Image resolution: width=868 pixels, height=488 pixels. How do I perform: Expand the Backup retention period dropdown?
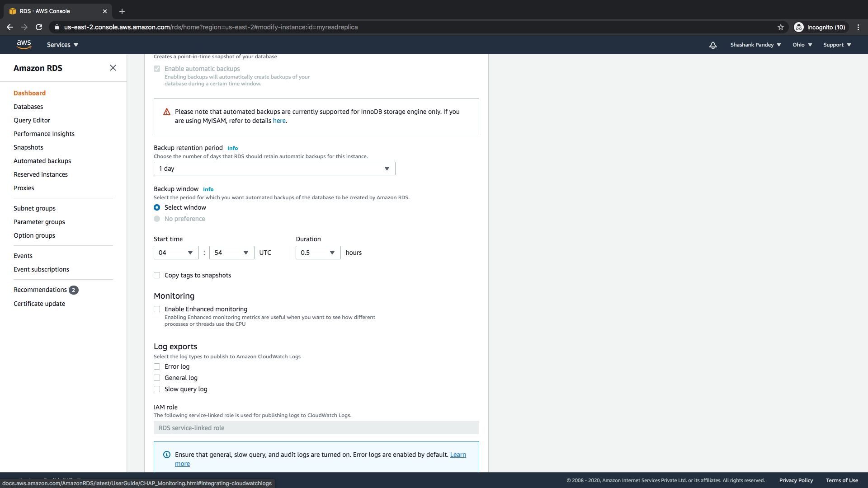pos(274,169)
